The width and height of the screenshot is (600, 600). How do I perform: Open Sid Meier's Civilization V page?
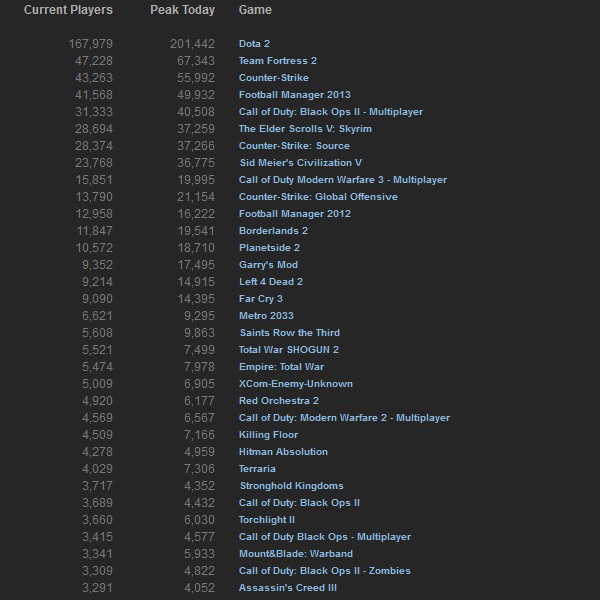300,163
